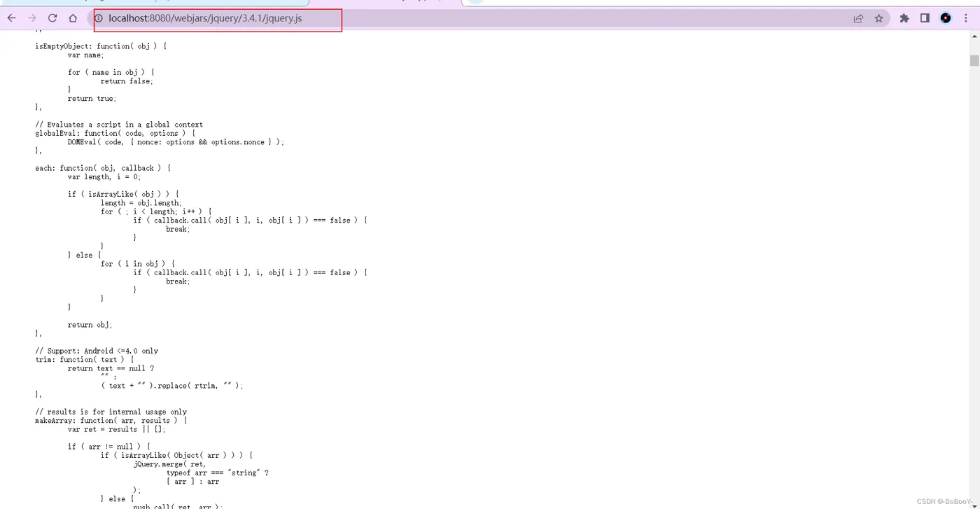Click the line "jQuery.merge( ret,"
Image resolution: width=980 pixels, height=509 pixels.
tap(169, 463)
